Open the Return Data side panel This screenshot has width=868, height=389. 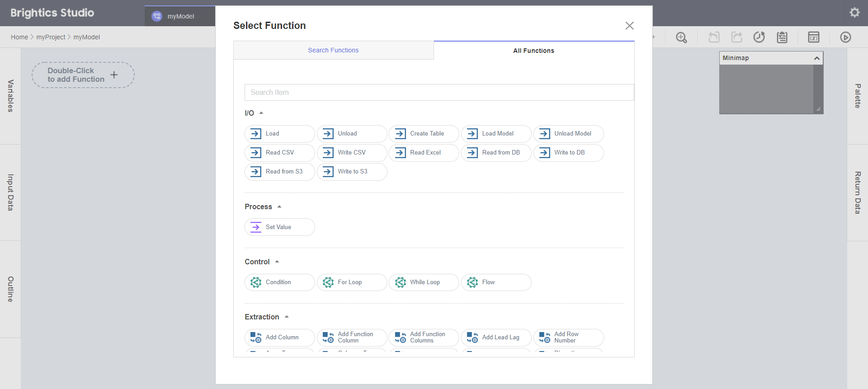(858, 192)
